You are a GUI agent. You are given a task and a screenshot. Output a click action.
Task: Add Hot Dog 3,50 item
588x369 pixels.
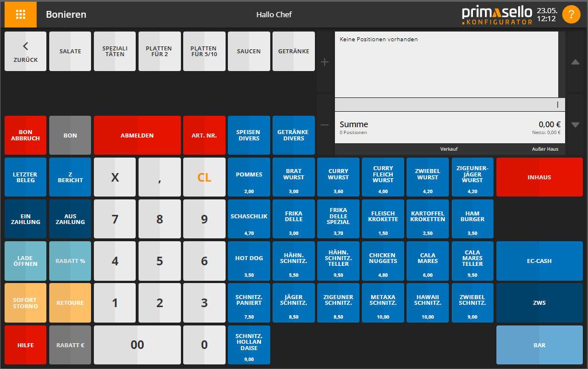[249, 261]
